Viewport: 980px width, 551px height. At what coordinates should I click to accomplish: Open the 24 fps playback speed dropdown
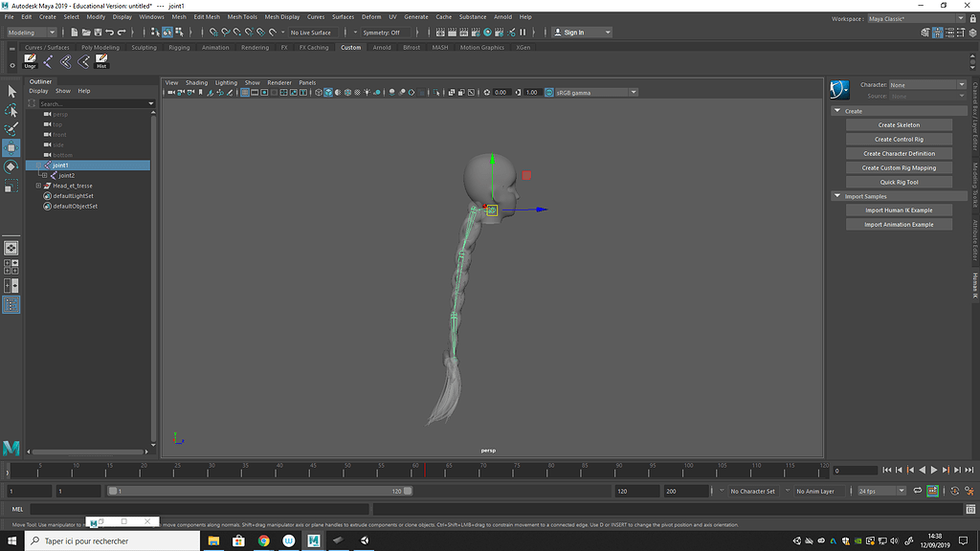(878, 491)
